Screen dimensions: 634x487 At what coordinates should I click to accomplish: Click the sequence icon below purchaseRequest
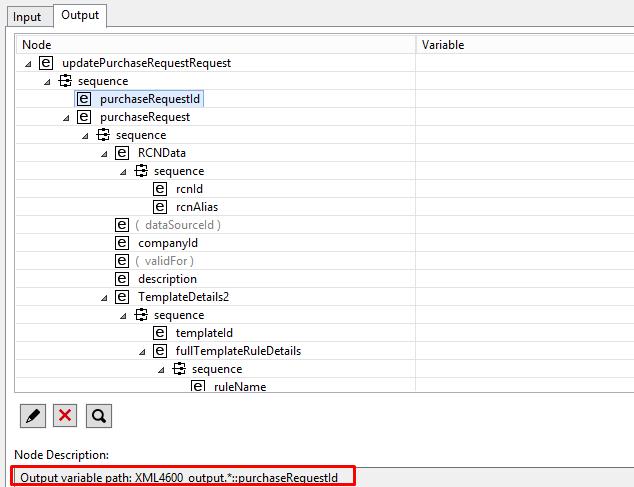point(103,135)
